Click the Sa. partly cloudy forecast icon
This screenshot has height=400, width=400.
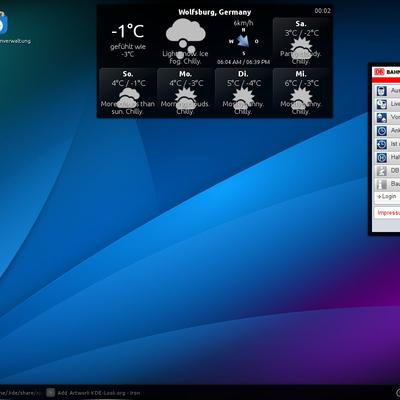[x=301, y=48]
